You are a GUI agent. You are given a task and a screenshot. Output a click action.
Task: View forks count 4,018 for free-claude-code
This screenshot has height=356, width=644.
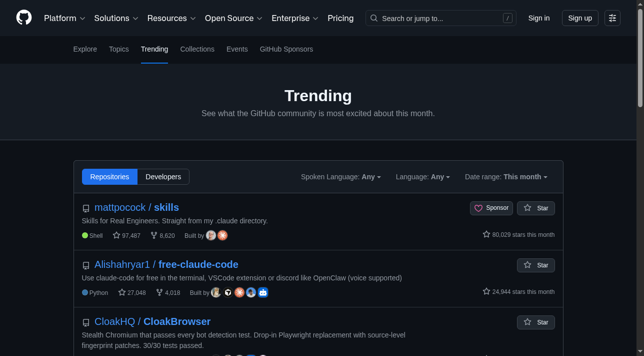click(168, 292)
